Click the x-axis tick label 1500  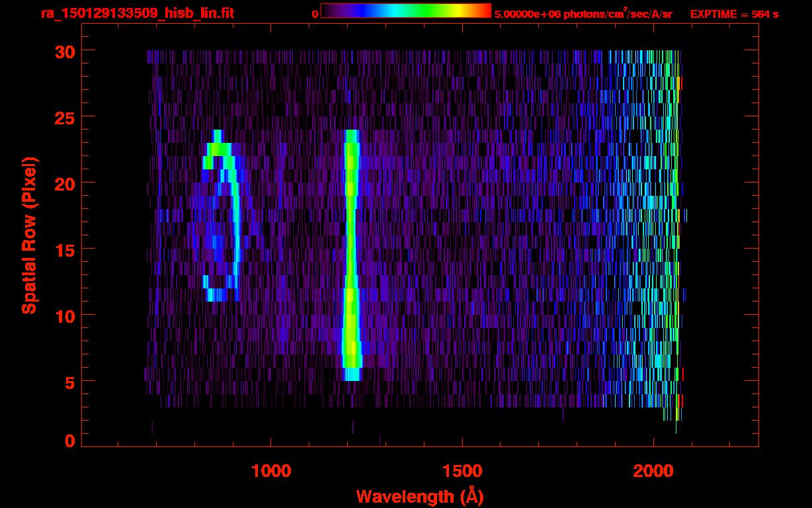(x=462, y=471)
